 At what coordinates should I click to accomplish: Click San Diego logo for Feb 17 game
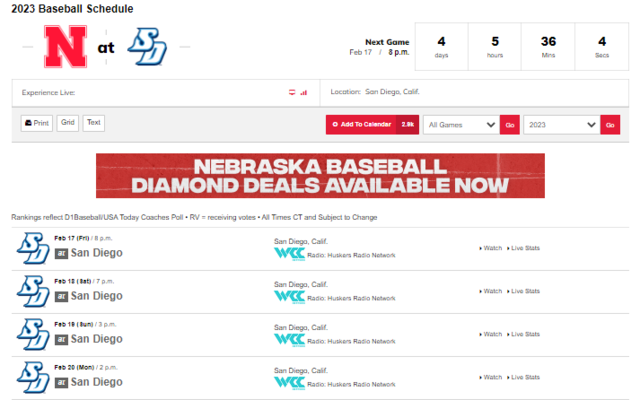[x=33, y=248]
